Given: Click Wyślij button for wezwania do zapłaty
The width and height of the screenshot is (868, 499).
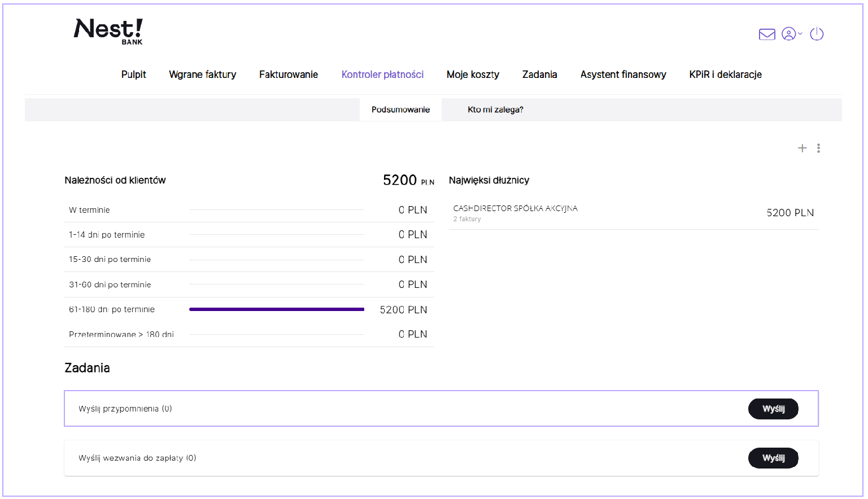Looking at the screenshot, I should point(773,458).
